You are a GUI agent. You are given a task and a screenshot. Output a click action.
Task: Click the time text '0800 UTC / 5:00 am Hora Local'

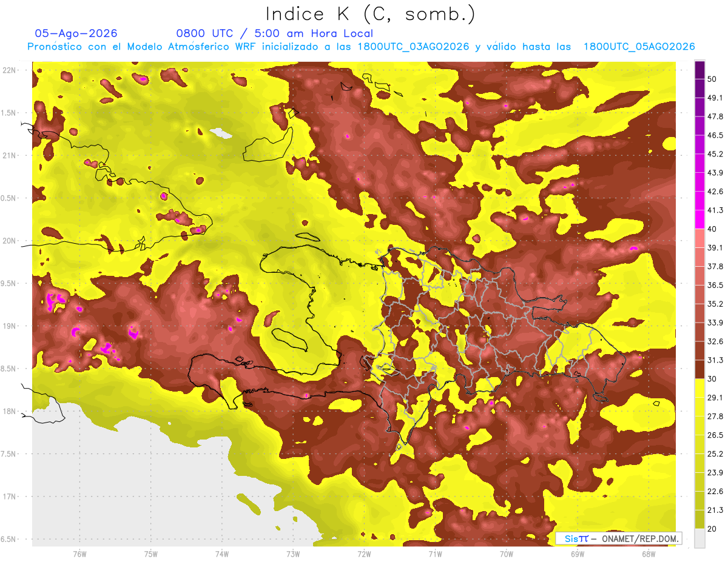[x=274, y=33]
